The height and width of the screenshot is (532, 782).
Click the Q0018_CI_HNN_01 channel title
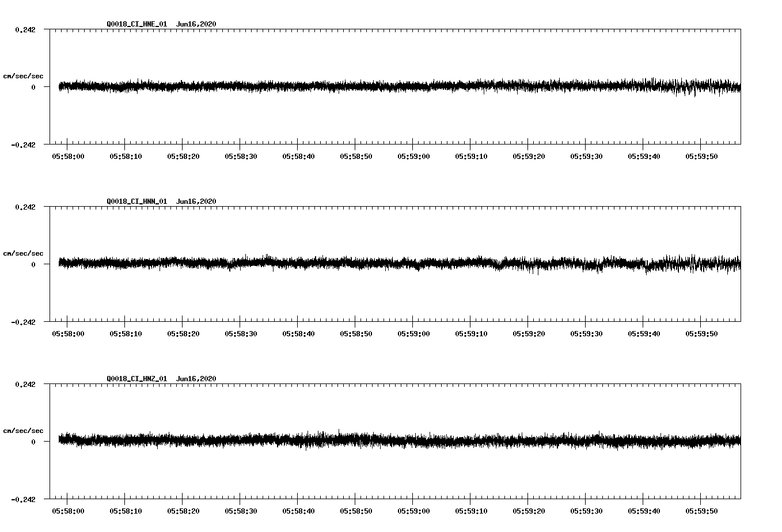tap(137, 202)
